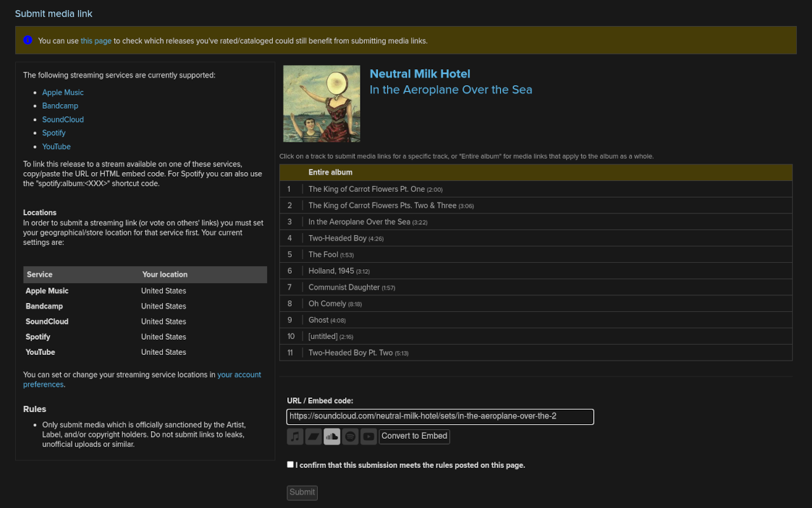Open the Spotify link in supported services list

coord(54,133)
